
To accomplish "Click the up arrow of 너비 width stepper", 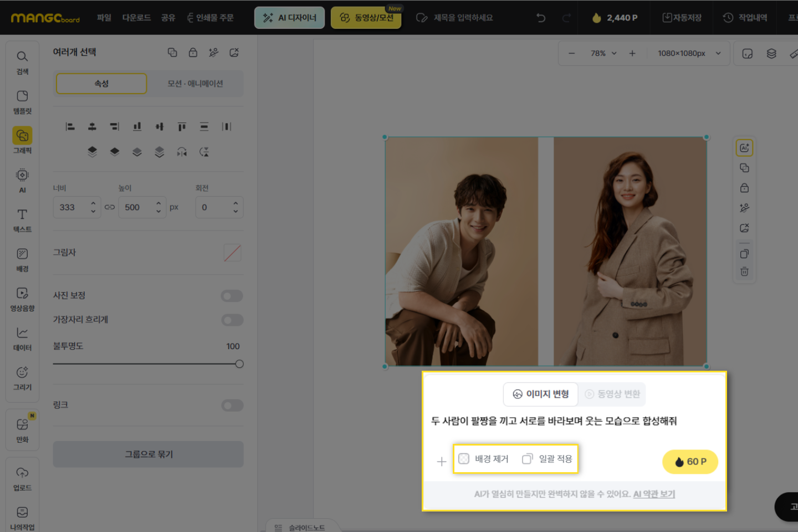I will click(x=93, y=203).
